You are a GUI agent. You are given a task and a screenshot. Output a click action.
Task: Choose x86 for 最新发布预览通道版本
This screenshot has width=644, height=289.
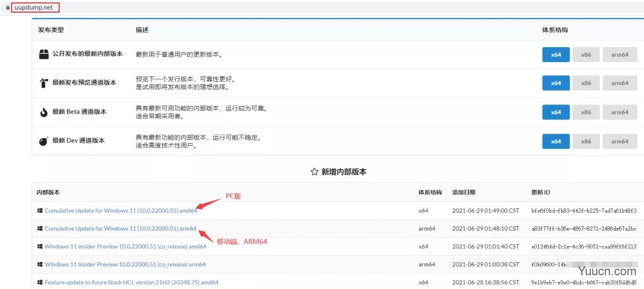586,83
